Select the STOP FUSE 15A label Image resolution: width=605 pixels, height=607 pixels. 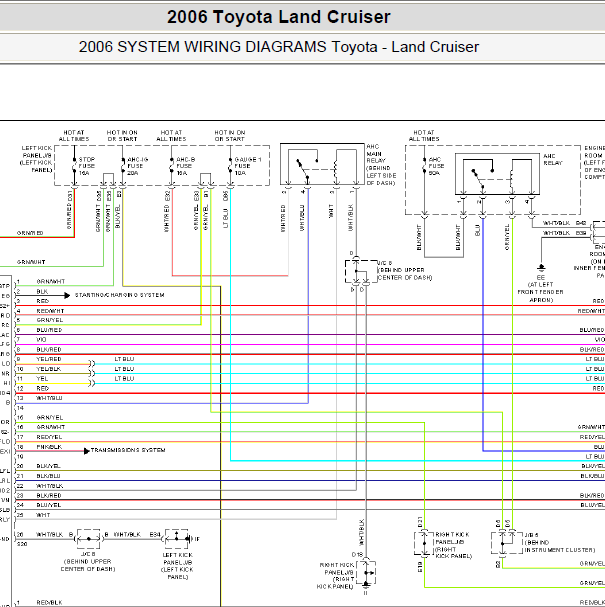pyautogui.click(x=86, y=166)
